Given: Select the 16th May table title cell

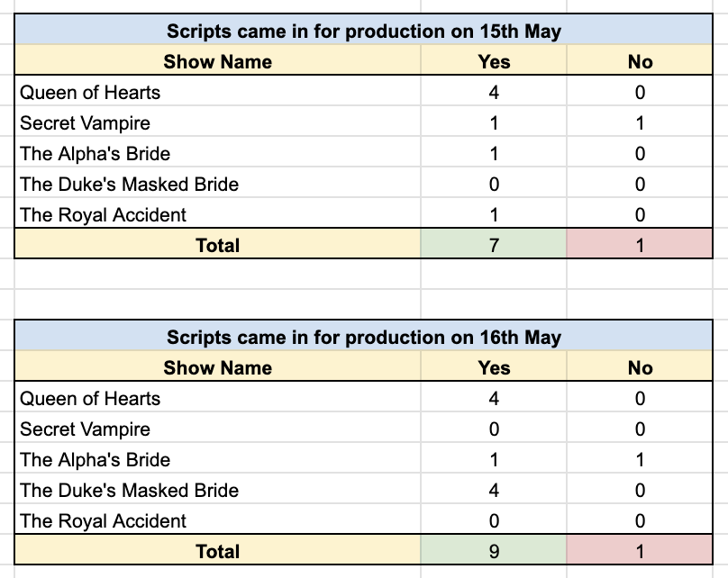Looking at the screenshot, I should (x=363, y=336).
